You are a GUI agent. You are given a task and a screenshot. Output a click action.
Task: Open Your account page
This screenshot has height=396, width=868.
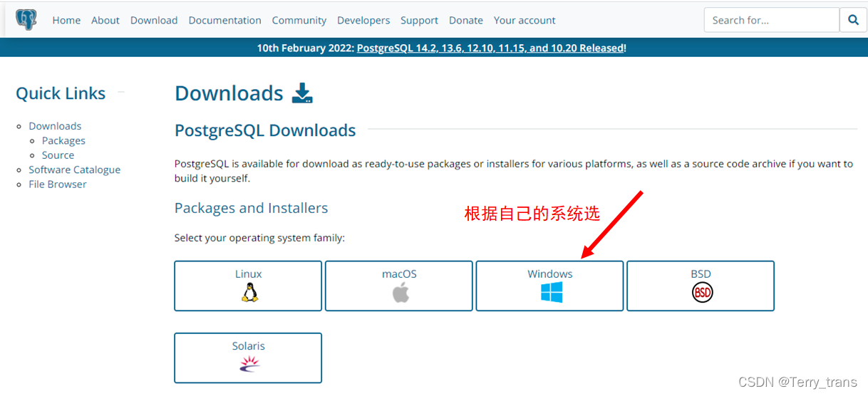(x=525, y=21)
